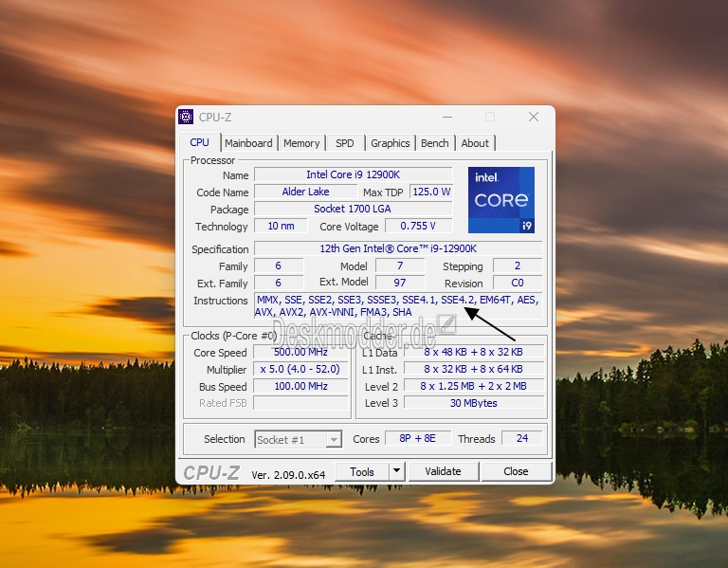Click the Tools button
The width and height of the screenshot is (728, 568).
[362, 471]
